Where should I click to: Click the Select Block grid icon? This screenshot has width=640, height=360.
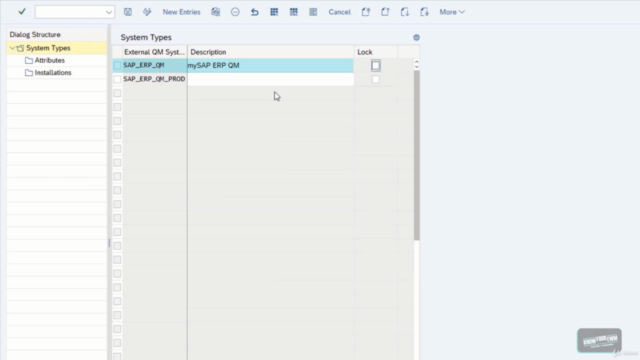pos(293,12)
